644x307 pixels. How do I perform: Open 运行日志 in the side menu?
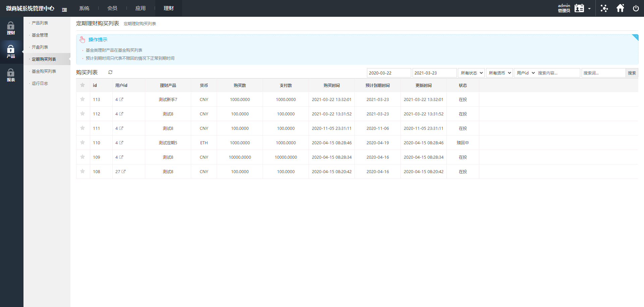(x=40, y=83)
